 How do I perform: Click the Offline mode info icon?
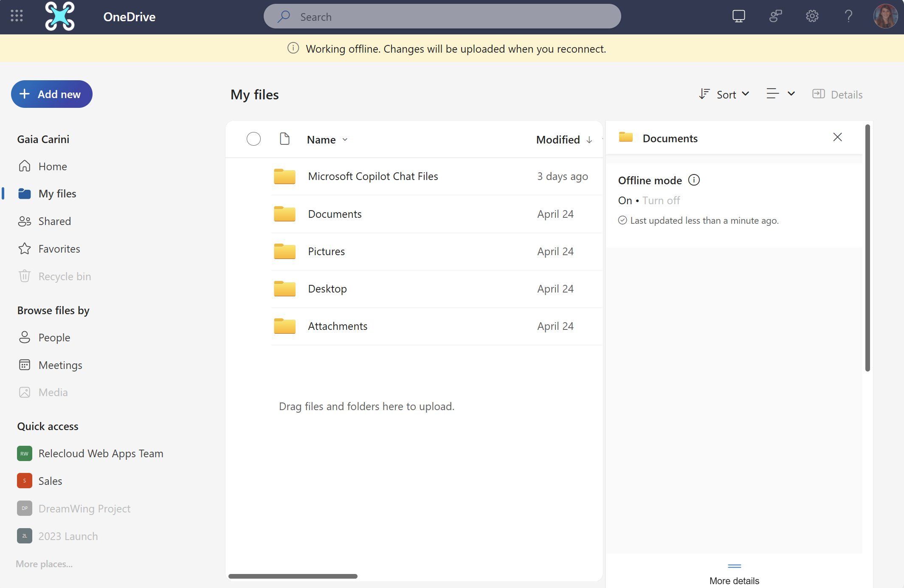click(x=694, y=180)
